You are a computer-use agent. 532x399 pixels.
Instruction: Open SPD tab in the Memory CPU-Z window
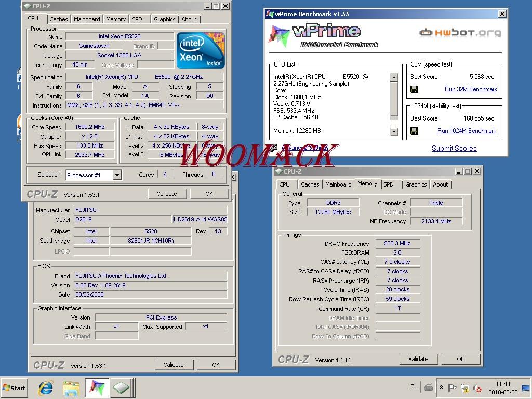(389, 184)
